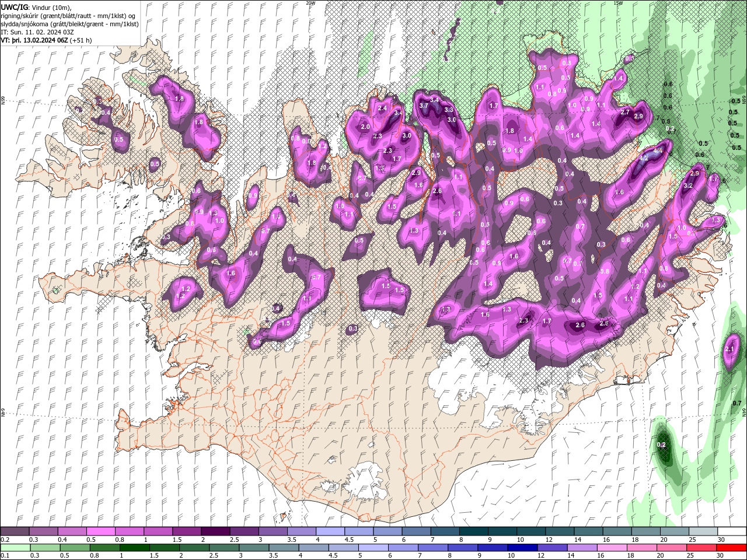747x560 pixels.
Task: Click the '15W' longitude label
Action: coord(618,3)
